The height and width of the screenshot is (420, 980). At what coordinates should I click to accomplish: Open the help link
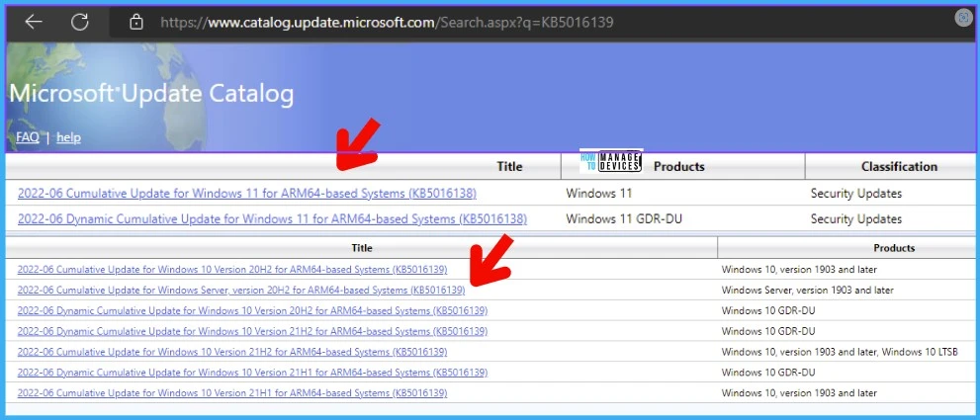pos(69,137)
